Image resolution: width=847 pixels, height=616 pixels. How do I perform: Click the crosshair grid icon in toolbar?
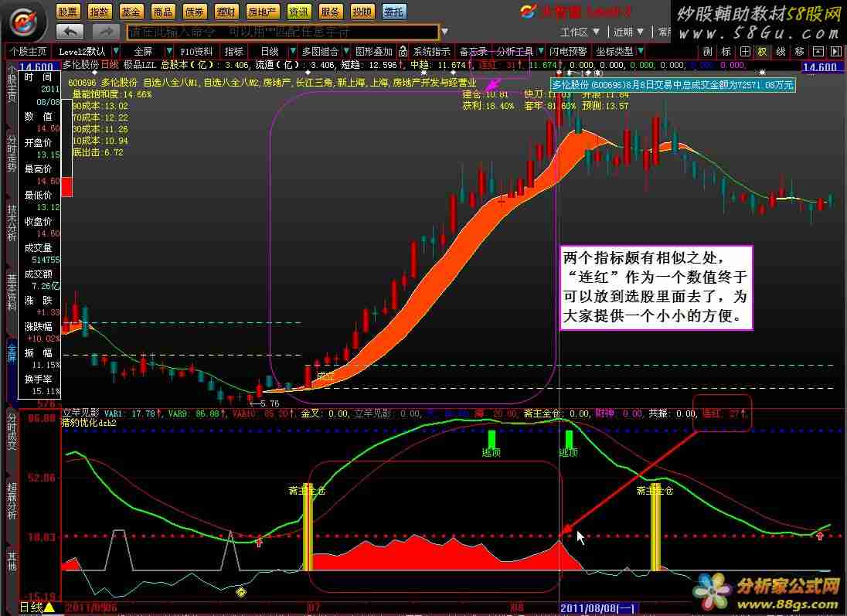click(x=744, y=52)
